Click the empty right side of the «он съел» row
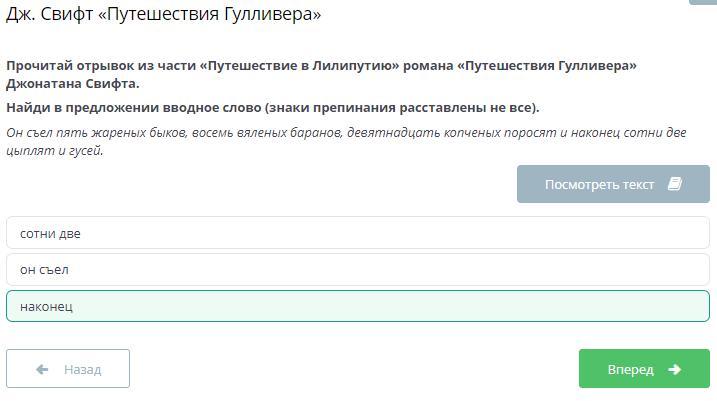 coord(500,269)
